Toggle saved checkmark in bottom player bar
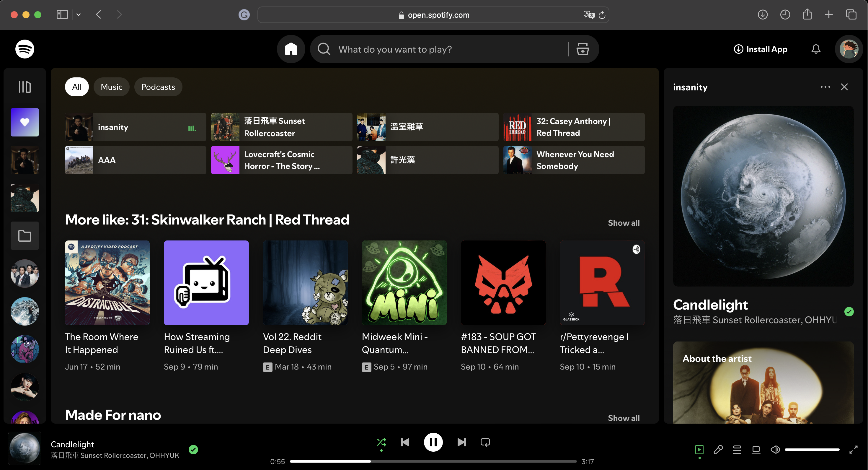The width and height of the screenshot is (868, 470). click(193, 449)
